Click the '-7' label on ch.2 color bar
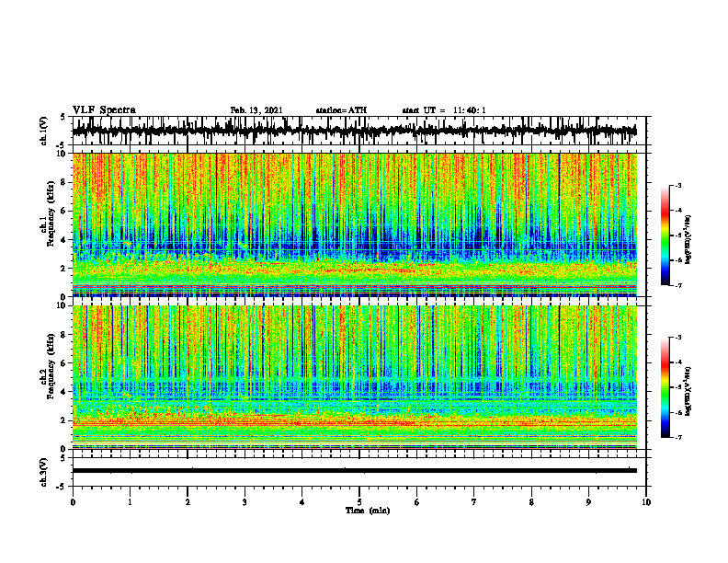728x563 pixels. tap(677, 438)
